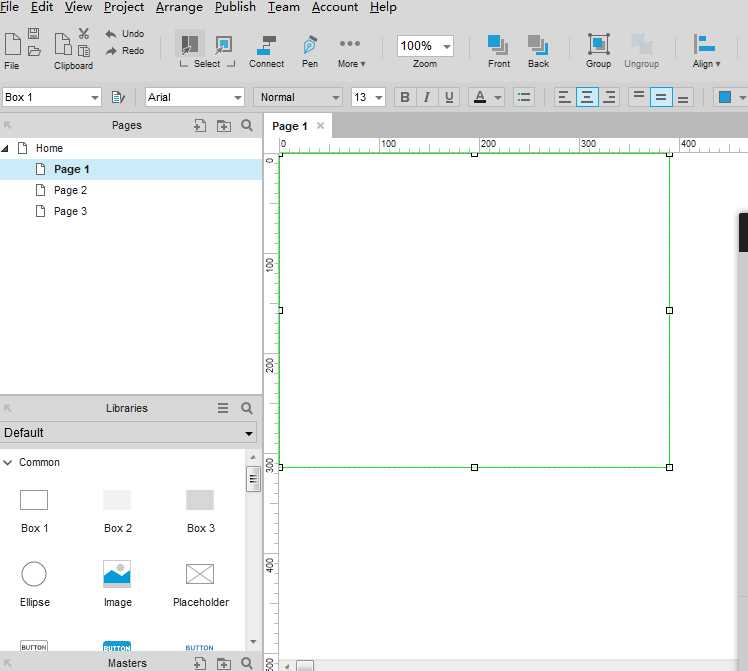Open the Libraries options menu icon
The width and height of the screenshot is (748, 671).
(223, 408)
